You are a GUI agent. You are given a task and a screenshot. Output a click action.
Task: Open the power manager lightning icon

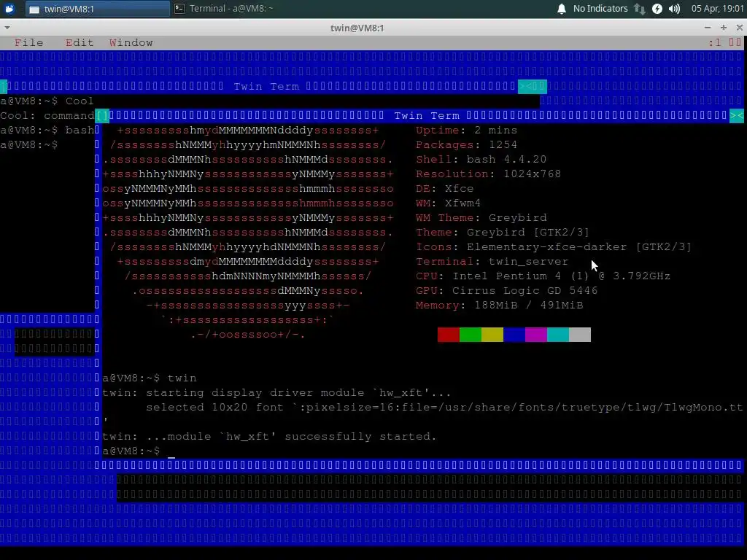[657, 9]
